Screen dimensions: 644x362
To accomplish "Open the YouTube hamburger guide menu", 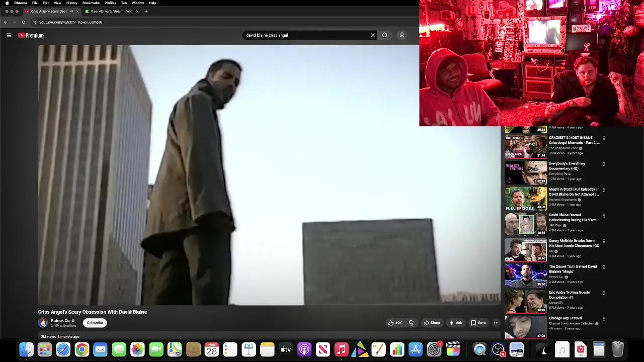I will coord(9,35).
